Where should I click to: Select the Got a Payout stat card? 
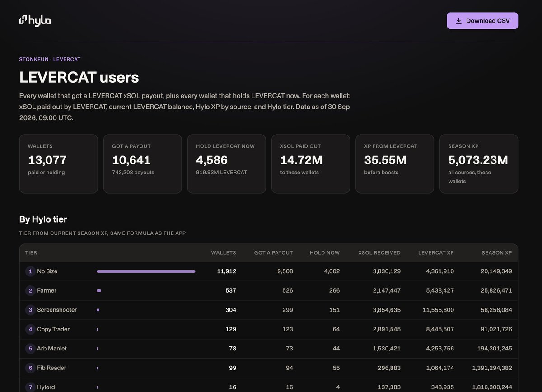(142, 164)
